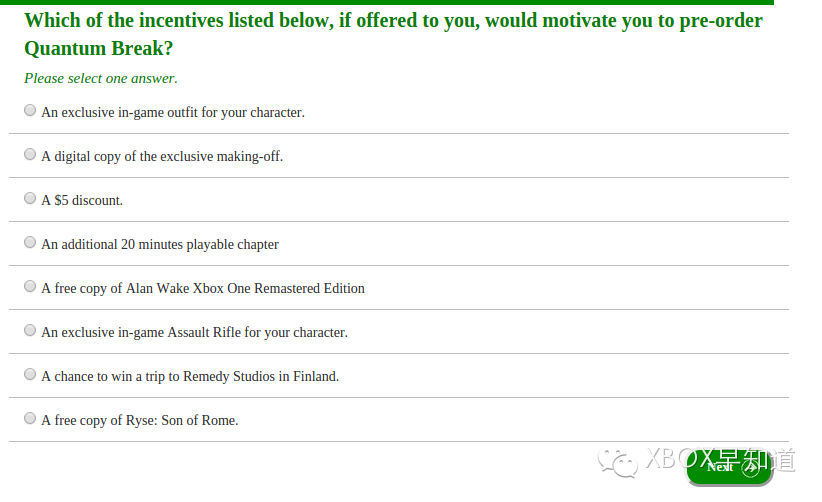Click the 'An additional 20 minutes playable chapter' text
Screen dimensions: 822x502
pos(160,245)
